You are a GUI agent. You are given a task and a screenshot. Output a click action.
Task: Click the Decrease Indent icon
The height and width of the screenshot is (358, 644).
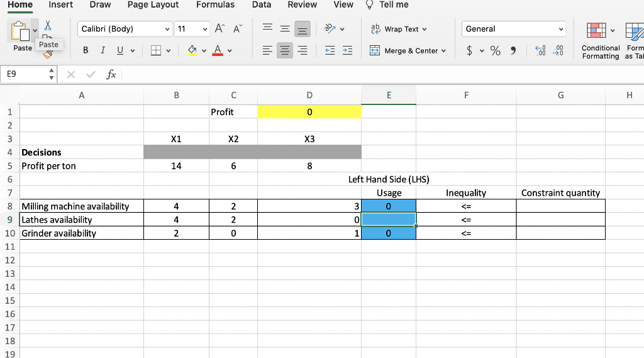pos(330,50)
